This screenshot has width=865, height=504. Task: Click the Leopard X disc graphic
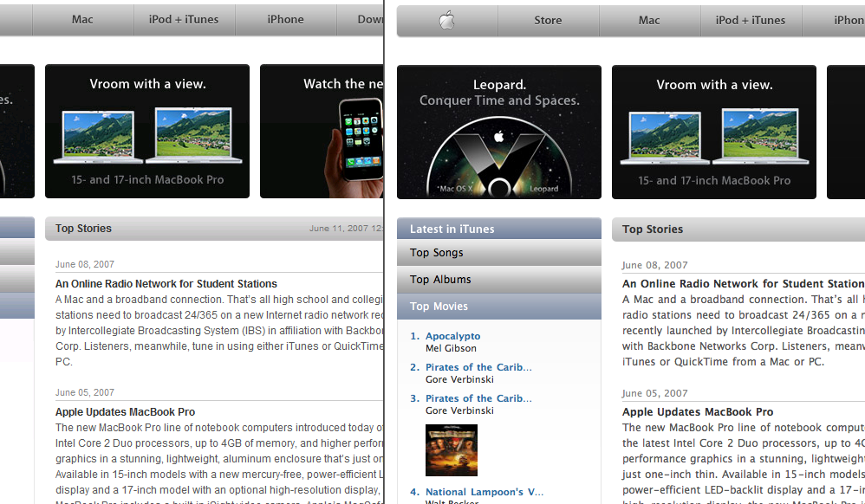[499, 157]
